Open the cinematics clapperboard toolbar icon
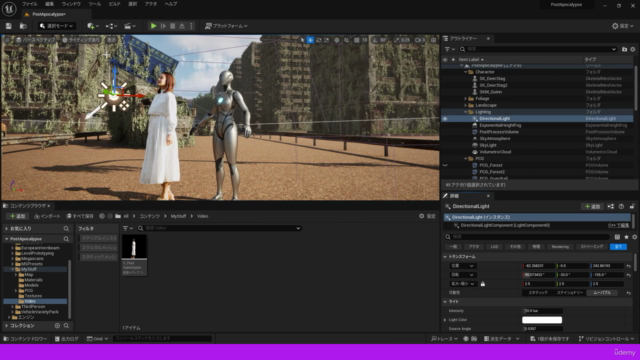Screen dimensions: 640x360 (130, 26)
